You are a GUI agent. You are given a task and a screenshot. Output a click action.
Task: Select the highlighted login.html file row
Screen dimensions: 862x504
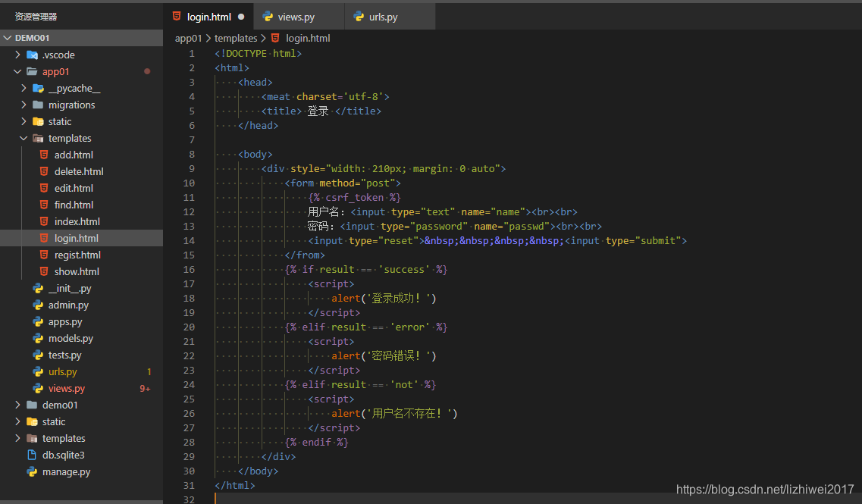click(81, 238)
